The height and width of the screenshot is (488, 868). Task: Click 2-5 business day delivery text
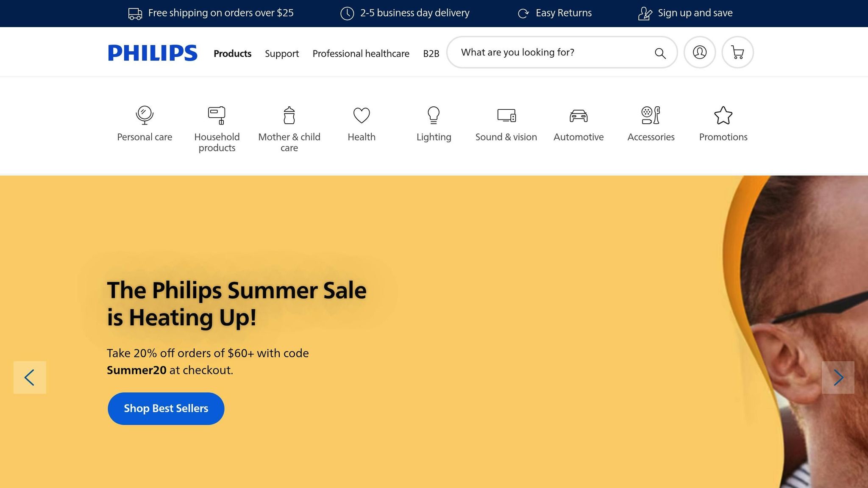[415, 13]
